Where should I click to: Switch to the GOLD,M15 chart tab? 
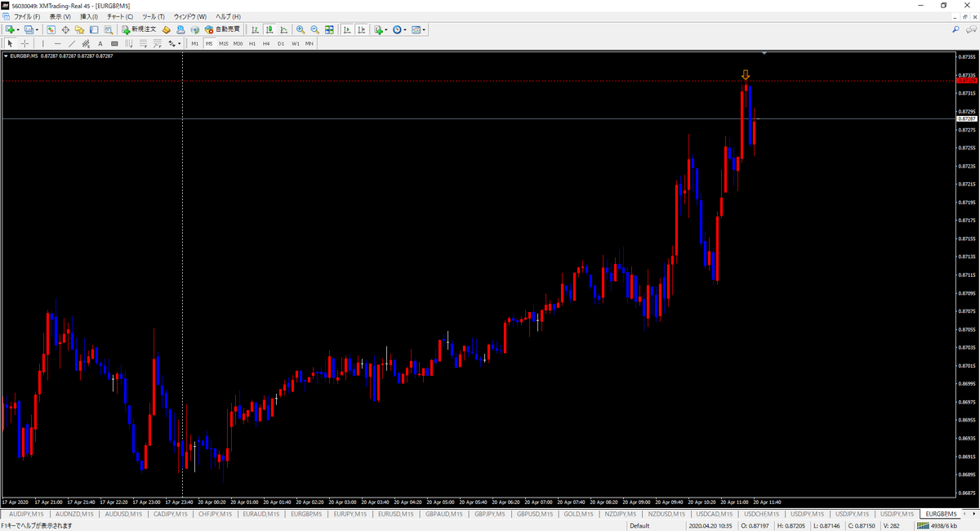point(578,514)
